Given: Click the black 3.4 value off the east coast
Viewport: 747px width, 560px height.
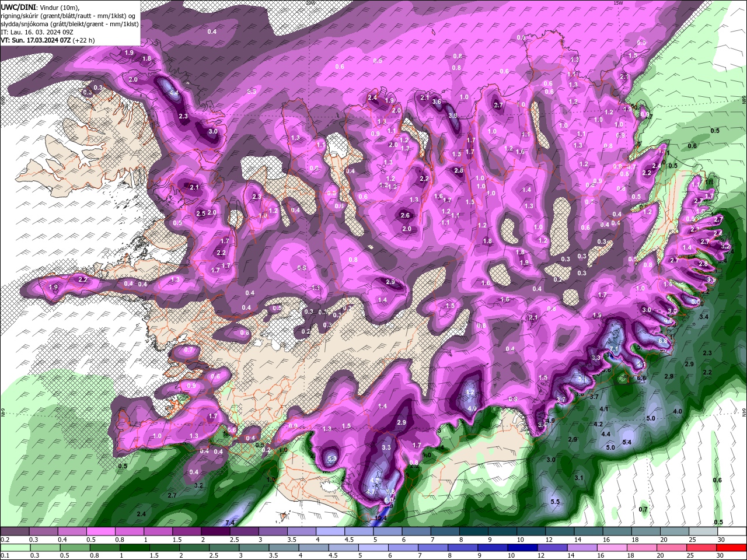Looking at the screenshot, I should tap(704, 317).
